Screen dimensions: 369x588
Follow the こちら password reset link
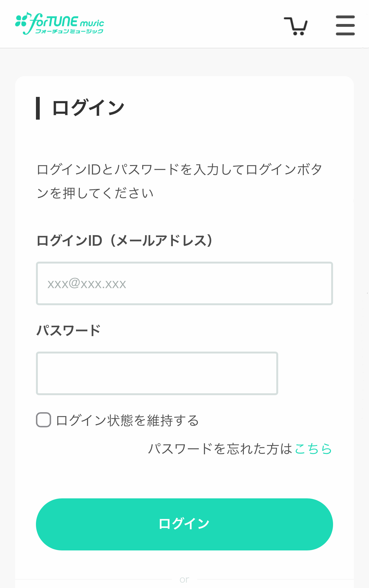313,448
